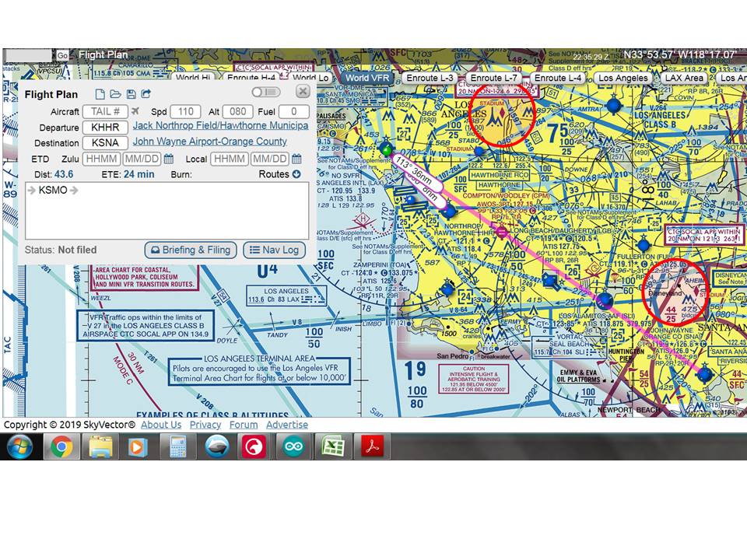Save the current flight plan

132,93
